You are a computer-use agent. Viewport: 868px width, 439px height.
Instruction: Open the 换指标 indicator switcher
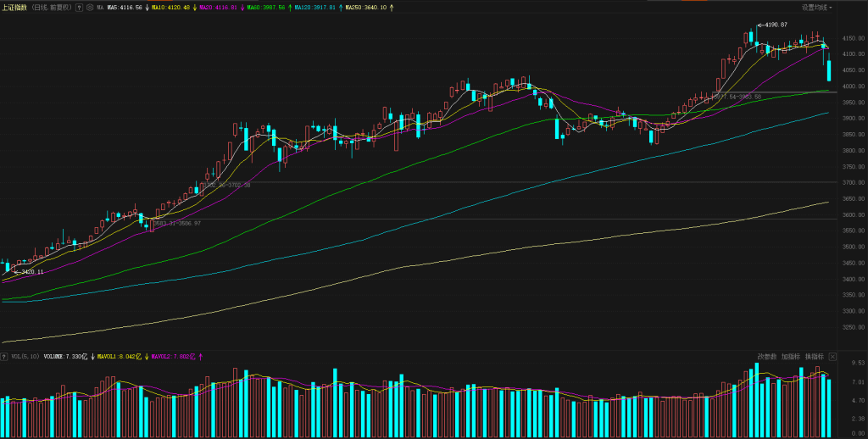[814, 357]
